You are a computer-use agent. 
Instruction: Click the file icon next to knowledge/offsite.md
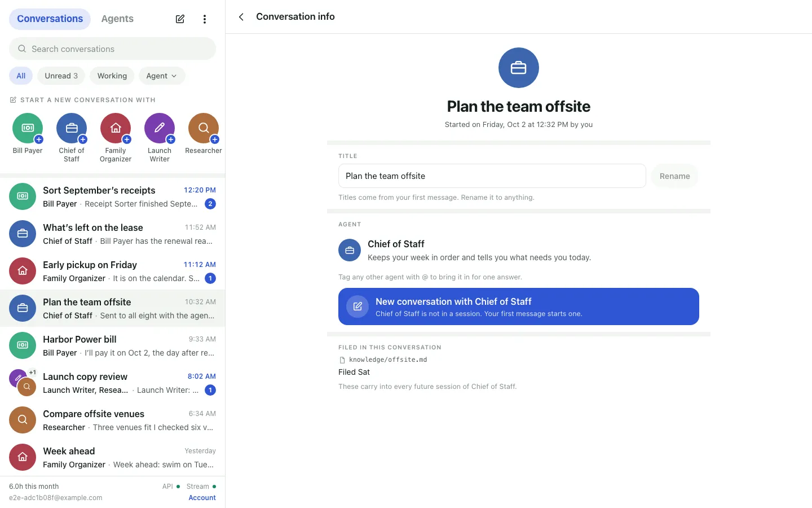coord(342,360)
